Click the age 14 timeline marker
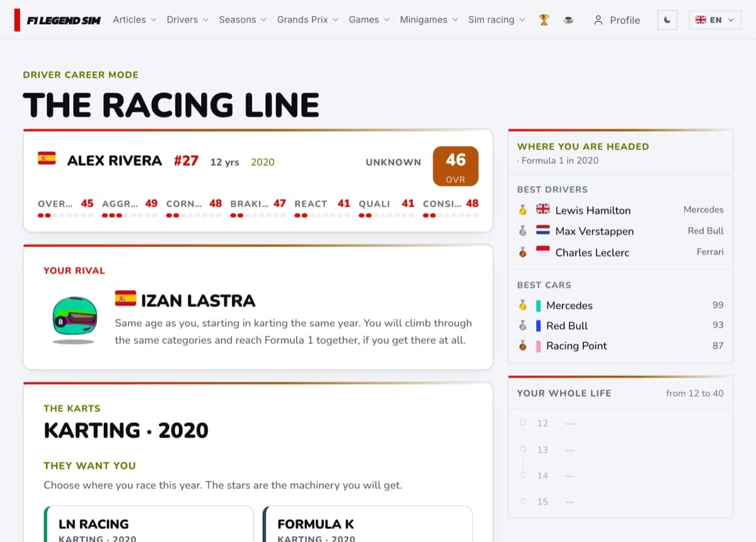 click(522, 475)
